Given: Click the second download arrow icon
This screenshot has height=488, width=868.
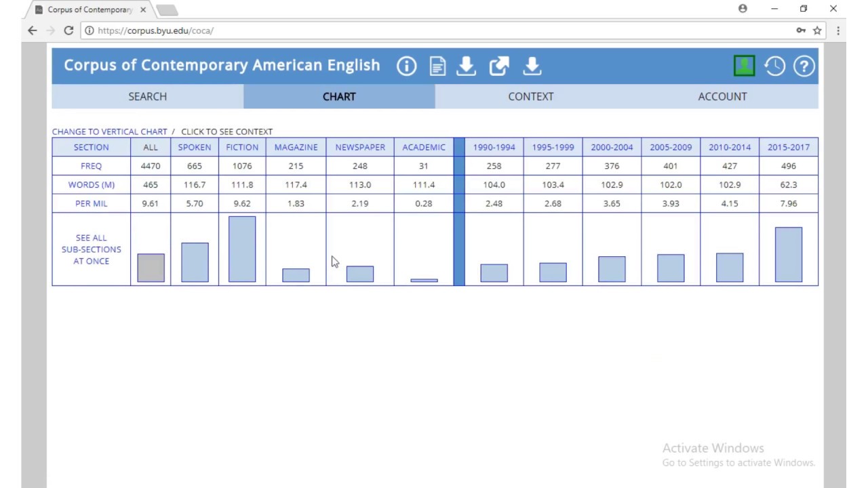Looking at the screenshot, I should point(532,66).
